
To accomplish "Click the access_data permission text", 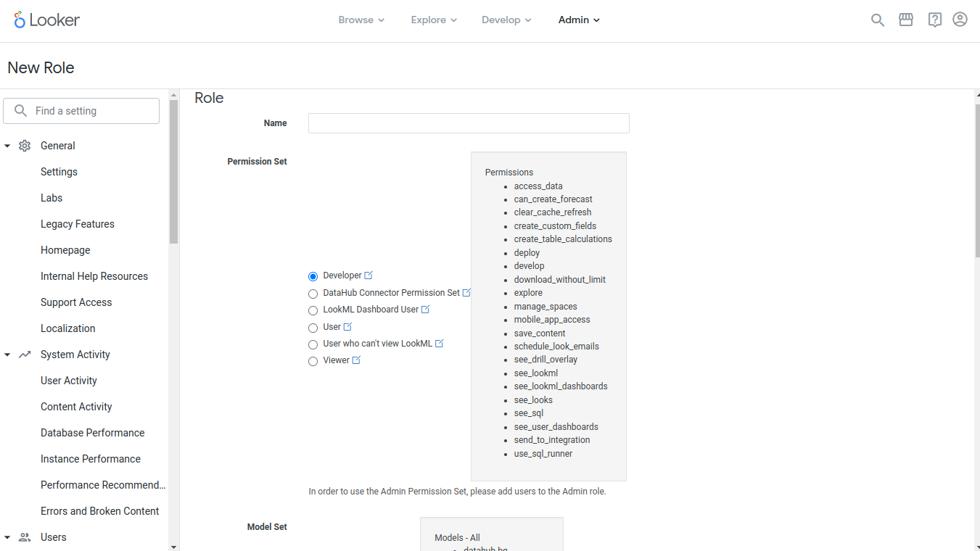I will pyautogui.click(x=538, y=186).
